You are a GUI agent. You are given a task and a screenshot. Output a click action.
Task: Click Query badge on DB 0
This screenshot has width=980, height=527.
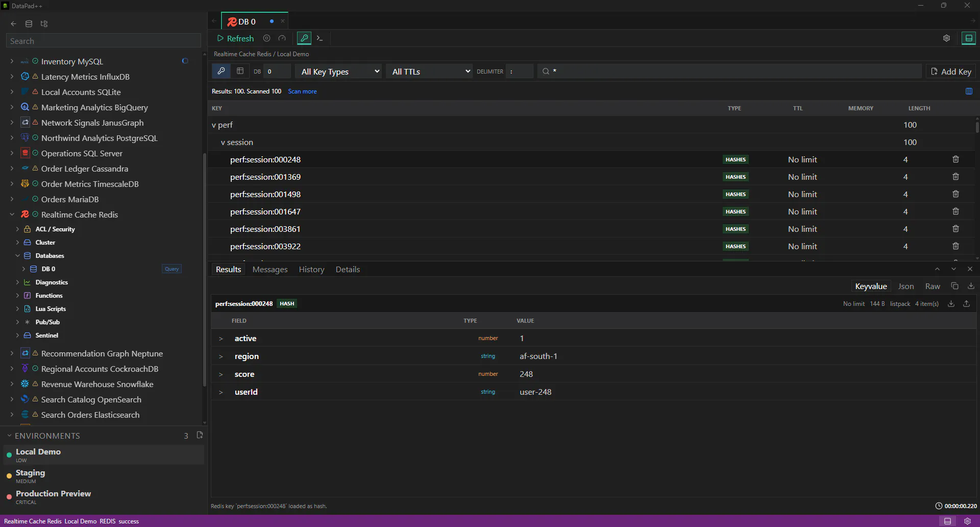pos(172,269)
